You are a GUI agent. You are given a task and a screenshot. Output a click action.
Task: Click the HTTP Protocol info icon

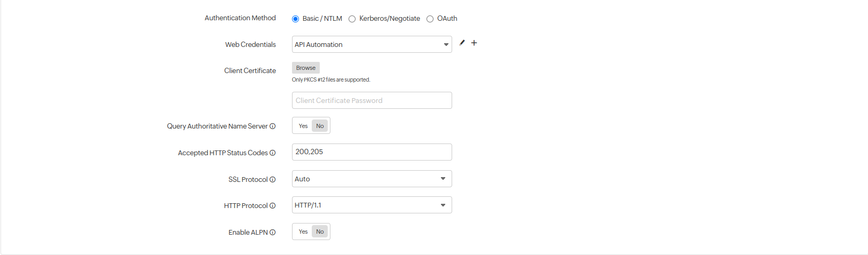pyautogui.click(x=273, y=206)
